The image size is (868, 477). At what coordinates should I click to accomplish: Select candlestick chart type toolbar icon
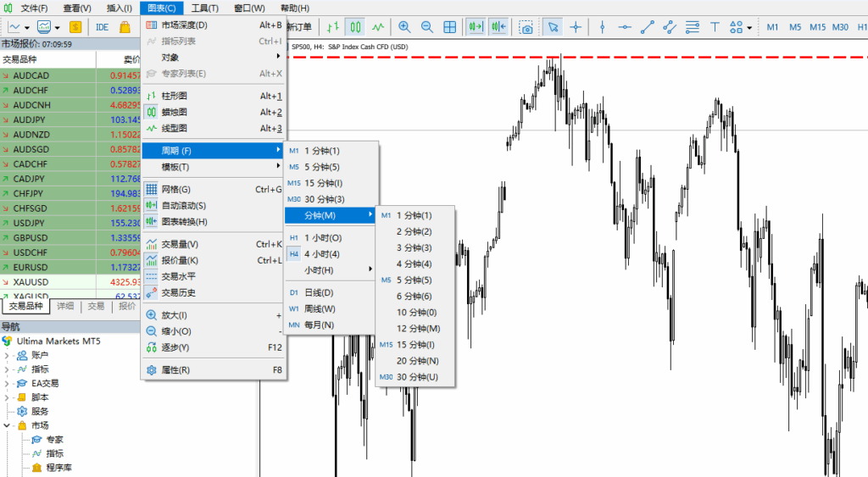coord(355,26)
